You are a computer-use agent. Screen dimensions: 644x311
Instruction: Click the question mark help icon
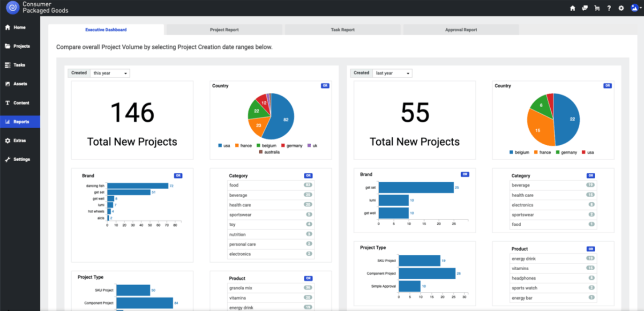[x=609, y=8]
